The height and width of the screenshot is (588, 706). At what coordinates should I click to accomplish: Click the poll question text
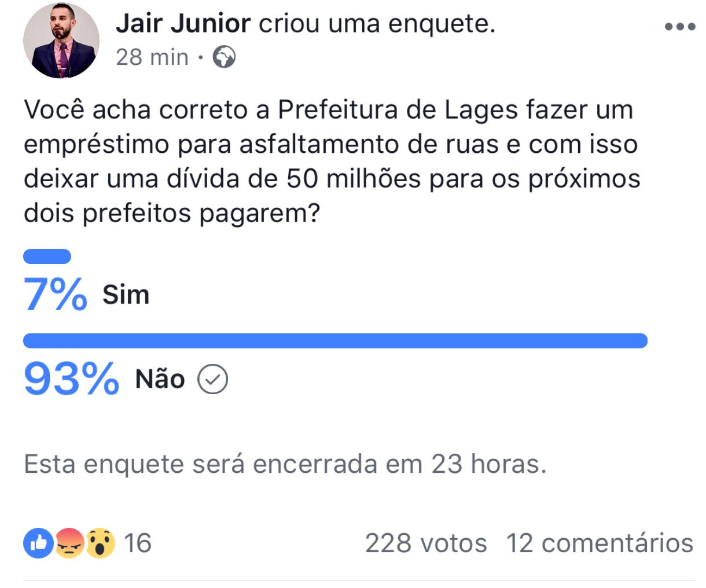(x=332, y=161)
